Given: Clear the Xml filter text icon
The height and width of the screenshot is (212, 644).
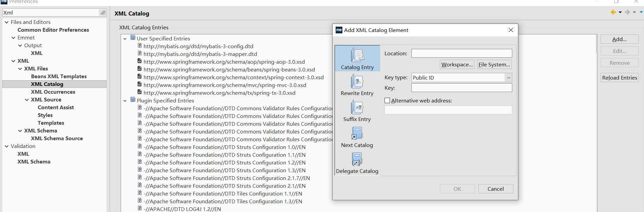Looking at the screenshot, I should point(103,12).
